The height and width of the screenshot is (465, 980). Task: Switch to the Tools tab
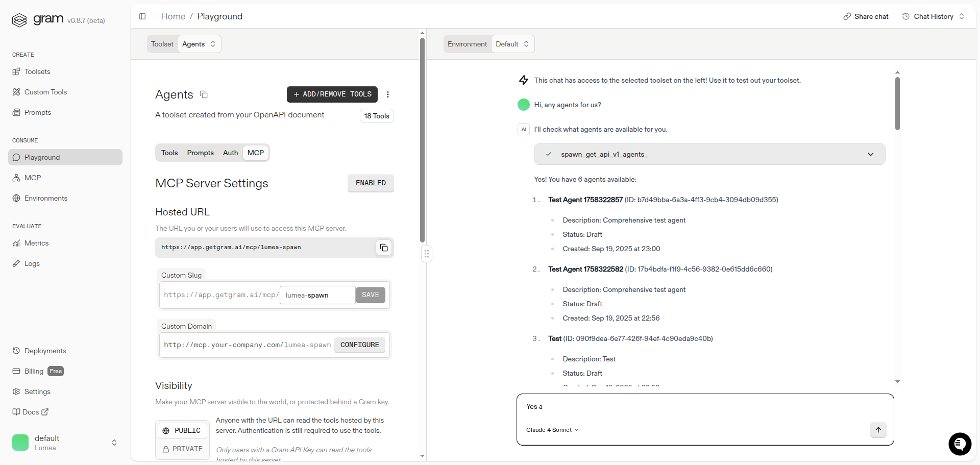169,153
